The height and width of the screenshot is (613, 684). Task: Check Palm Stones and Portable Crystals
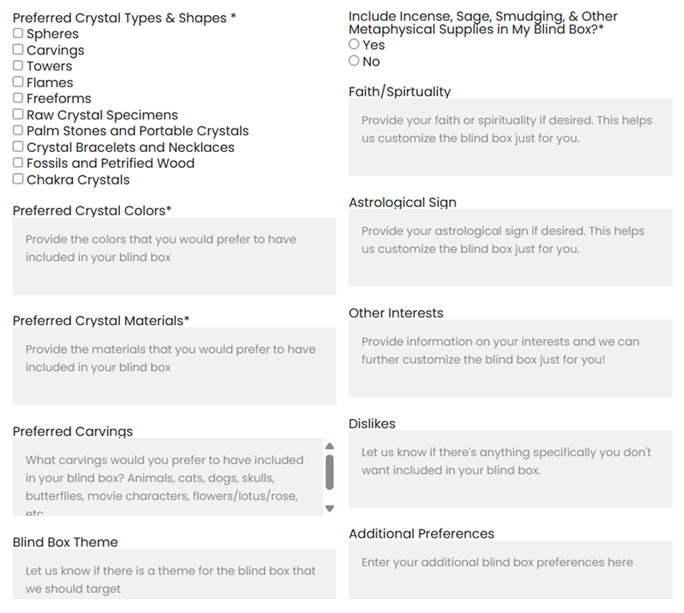(18, 131)
